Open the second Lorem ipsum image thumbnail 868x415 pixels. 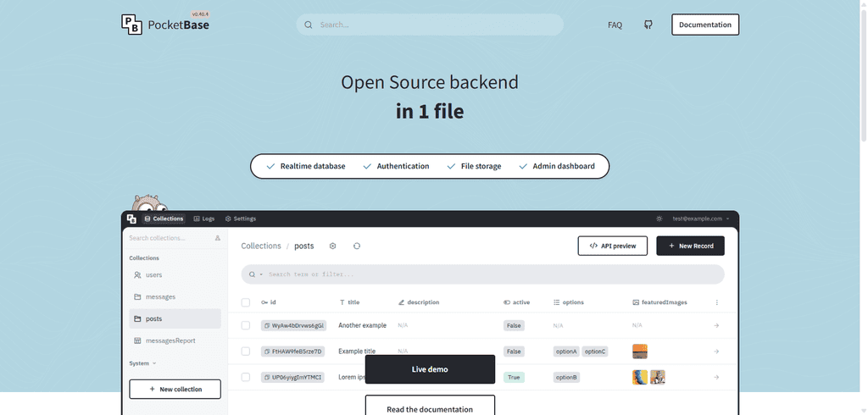pos(658,378)
